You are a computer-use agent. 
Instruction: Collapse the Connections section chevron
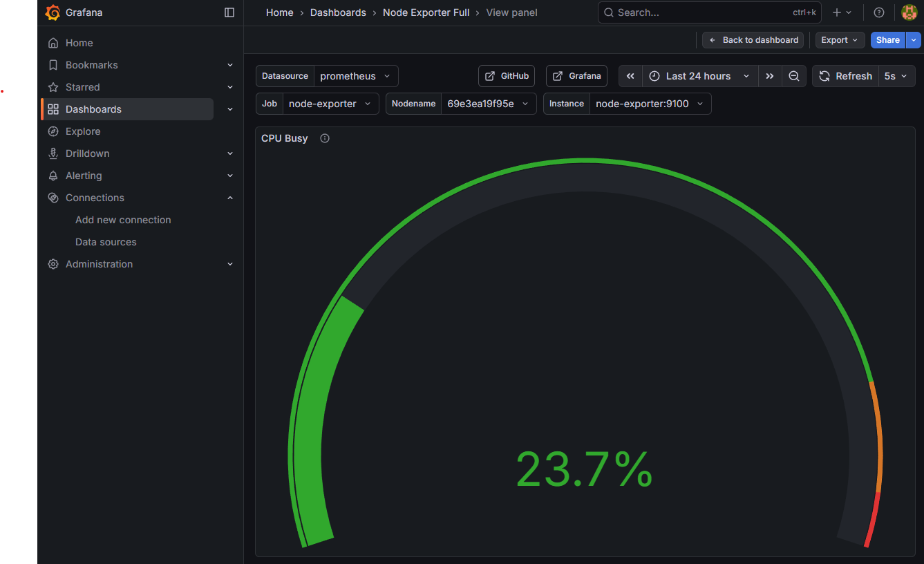coord(230,198)
